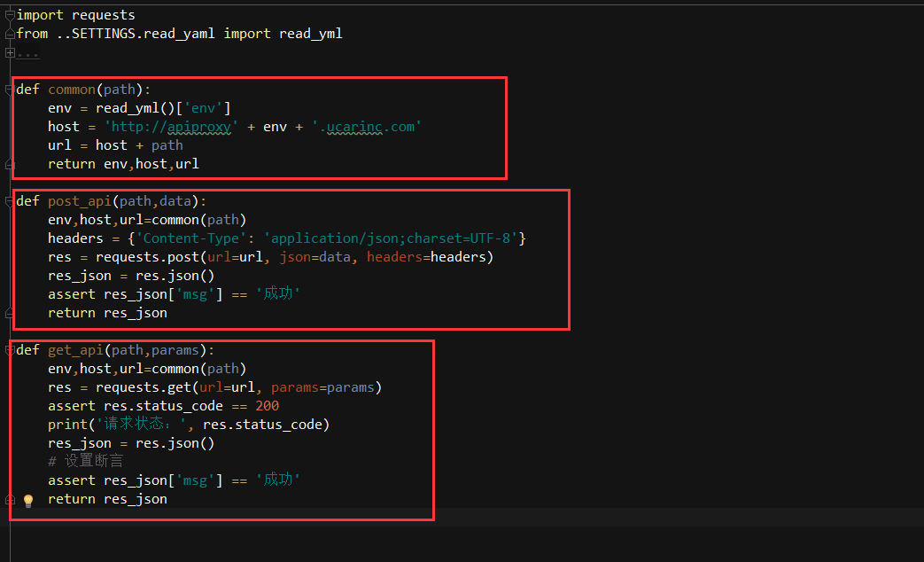Click the line 'url = host + path'

[x=115, y=145]
